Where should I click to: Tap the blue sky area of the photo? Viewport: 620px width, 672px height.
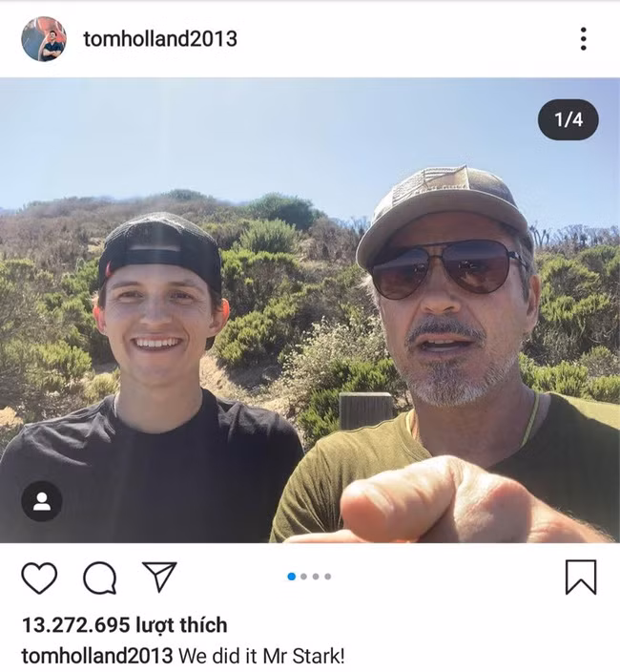(286, 134)
